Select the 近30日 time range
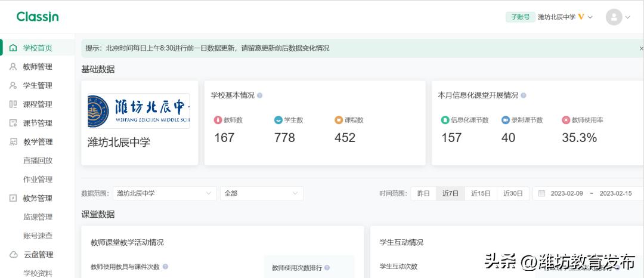Viewport: 644px width, 278px height. click(513, 193)
